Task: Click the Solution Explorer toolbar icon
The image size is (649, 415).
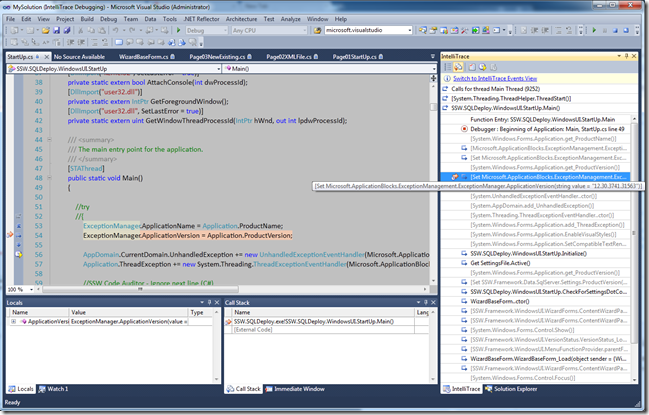Action: 423,30
